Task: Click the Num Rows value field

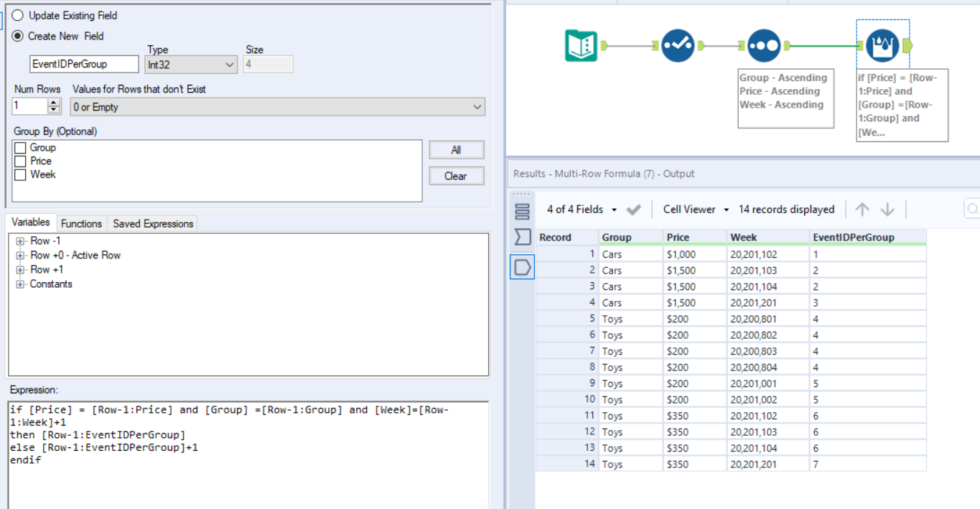Action: [x=30, y=107]
